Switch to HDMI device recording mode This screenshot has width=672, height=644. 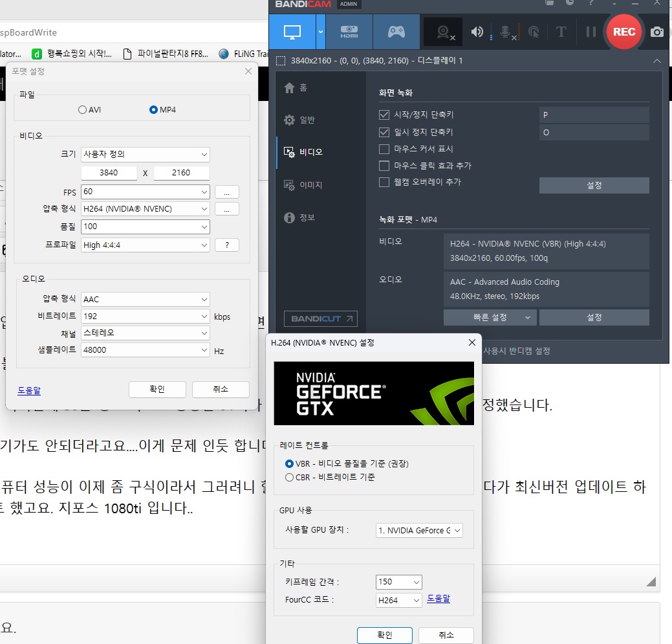click(x=349, y=32)
